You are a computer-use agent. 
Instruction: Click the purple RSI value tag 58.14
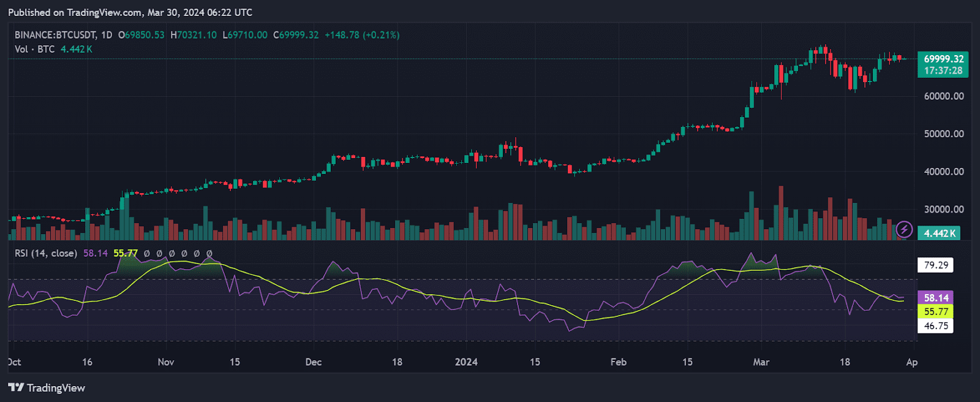(936, 298)
